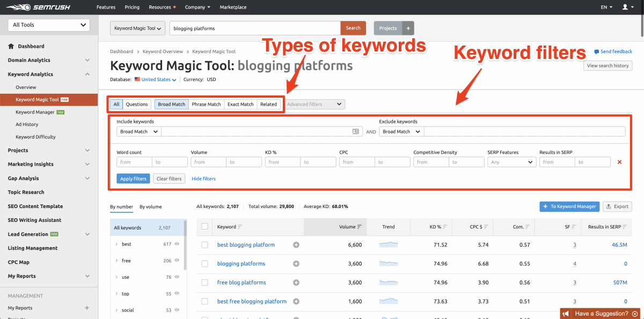Click the Send feedback speech bubble icon
The height and width of the screenshot is (319, 644).
[597, 52]
